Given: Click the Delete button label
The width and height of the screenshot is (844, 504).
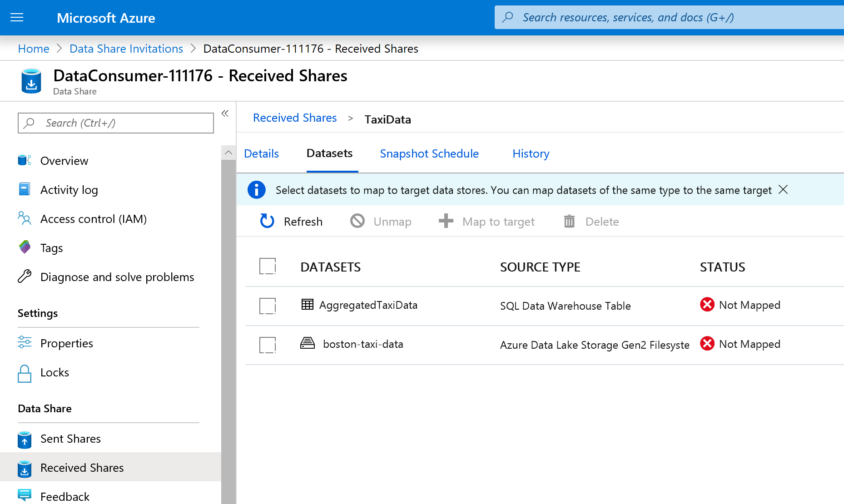Looking at the screenshot, I should point(602,222).
